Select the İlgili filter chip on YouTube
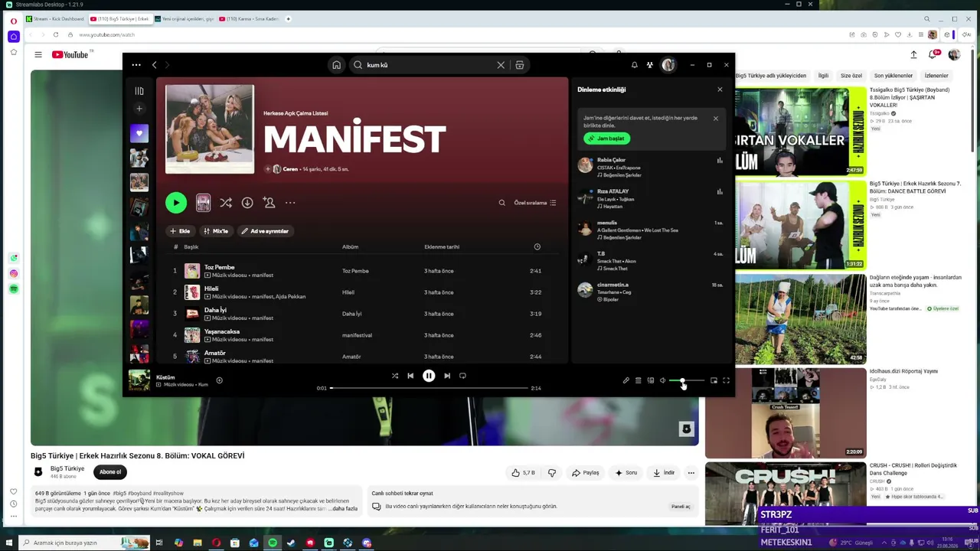Image resolution: width=980 pixels, height=551 pixels. [x=823, y=76]
